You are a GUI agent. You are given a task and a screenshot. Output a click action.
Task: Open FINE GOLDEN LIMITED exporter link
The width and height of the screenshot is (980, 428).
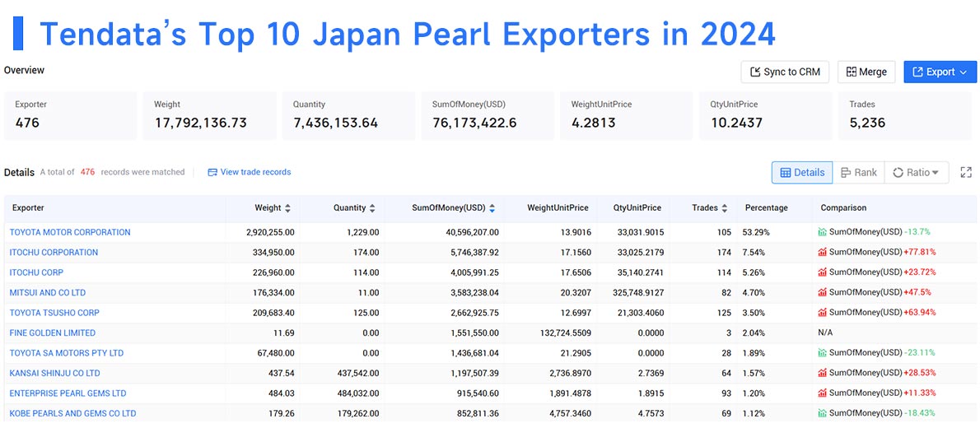pyautogui.click(x=53, y=333)
